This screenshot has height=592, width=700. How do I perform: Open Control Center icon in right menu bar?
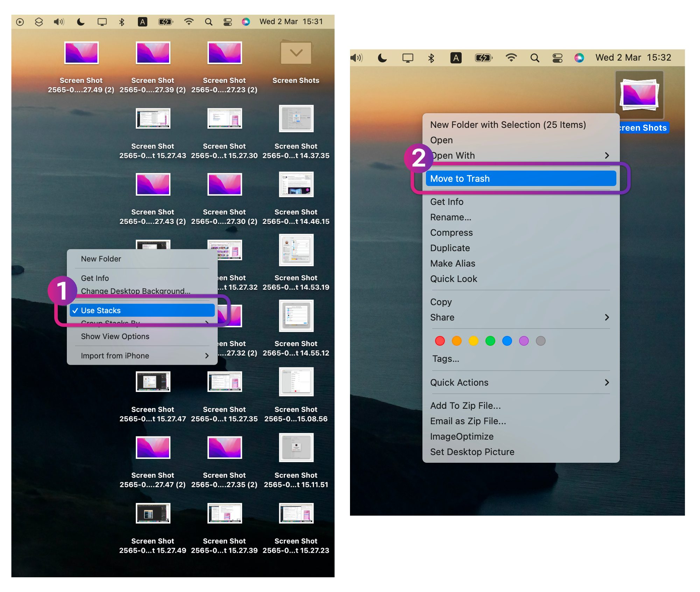(x=557, y=58)
